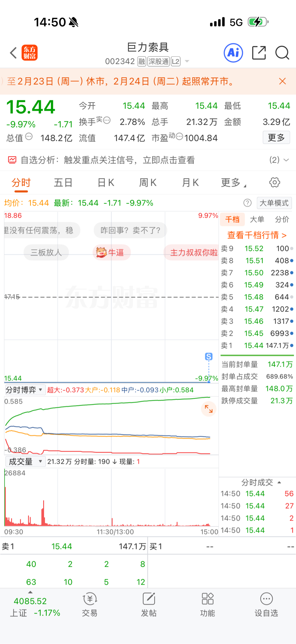Expand the 上证 index arrow
This screenshot has width=296, height=644.
[30, 592]
